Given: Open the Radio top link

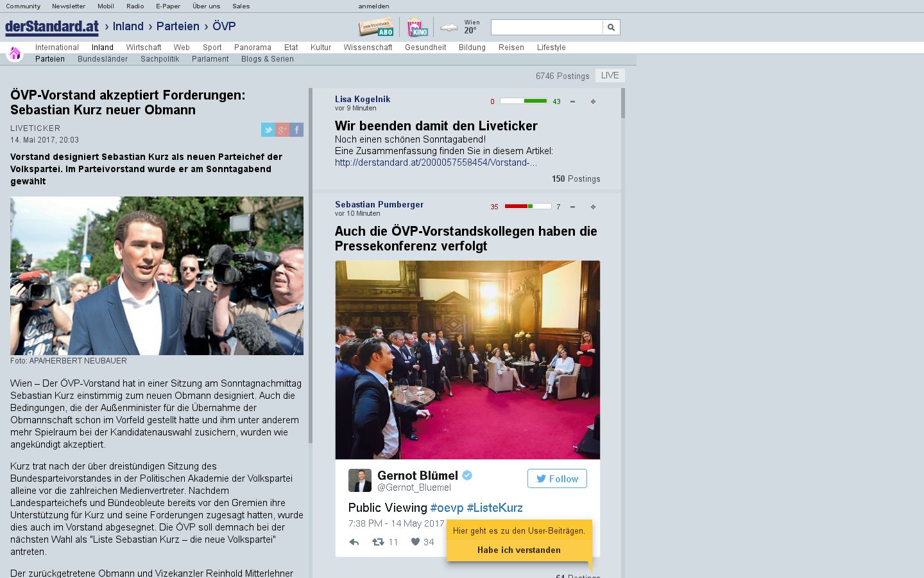Looking at the screenshot, I should pos(135,6).
